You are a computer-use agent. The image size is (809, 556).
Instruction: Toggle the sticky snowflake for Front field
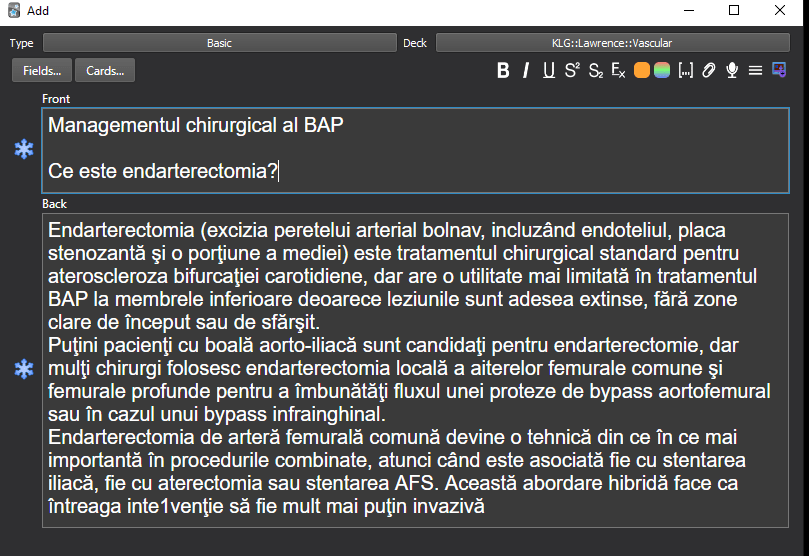coord(24,149)
